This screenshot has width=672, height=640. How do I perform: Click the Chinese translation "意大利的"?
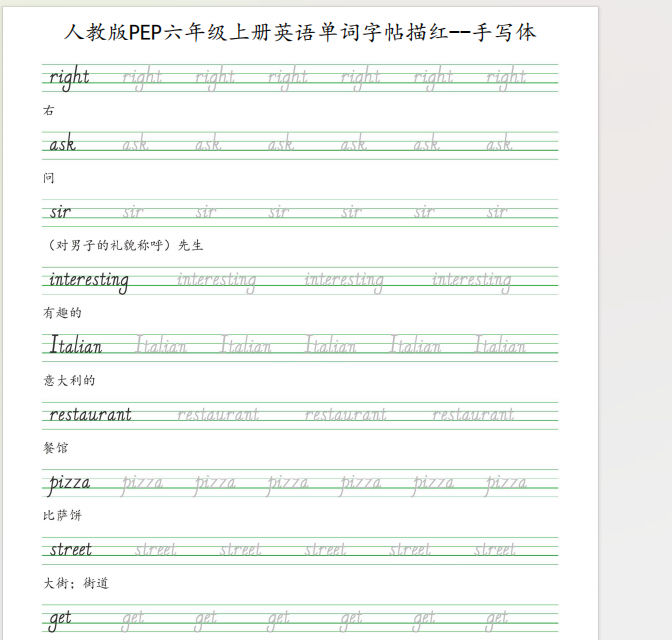click(69, 380)
